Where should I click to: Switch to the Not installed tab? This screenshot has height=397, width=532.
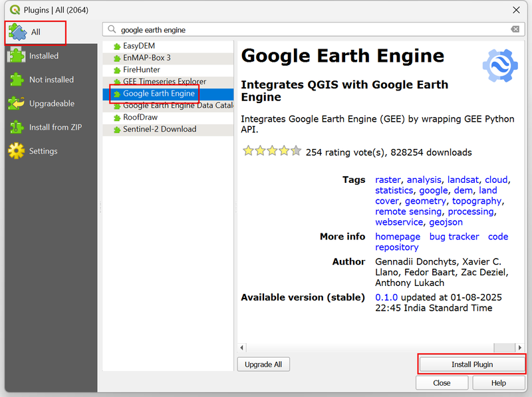pyautogui.click(x=51, y=80)
